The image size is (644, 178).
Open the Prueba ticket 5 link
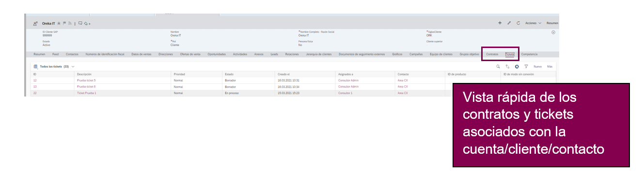pos(86,80)
